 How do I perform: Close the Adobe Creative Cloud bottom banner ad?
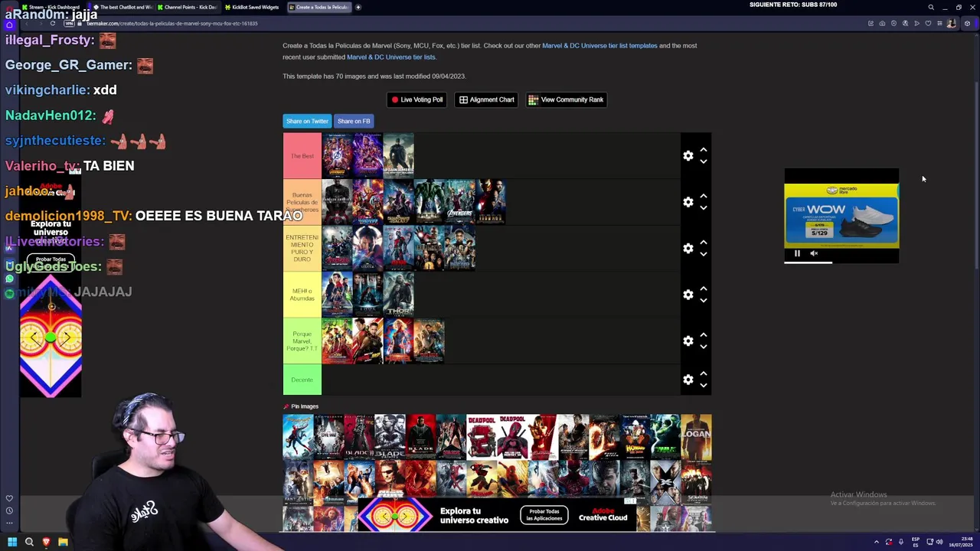click(x=630, y=501)
